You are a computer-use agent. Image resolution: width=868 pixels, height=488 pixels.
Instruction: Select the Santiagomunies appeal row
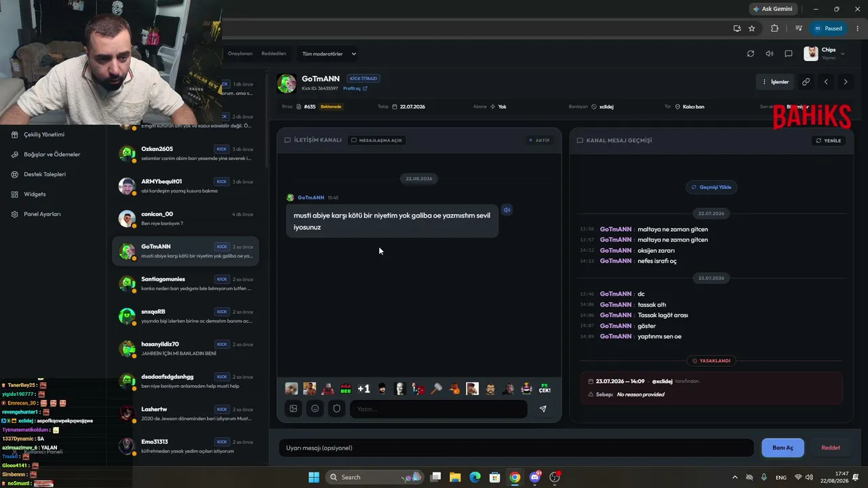[186, 283]
